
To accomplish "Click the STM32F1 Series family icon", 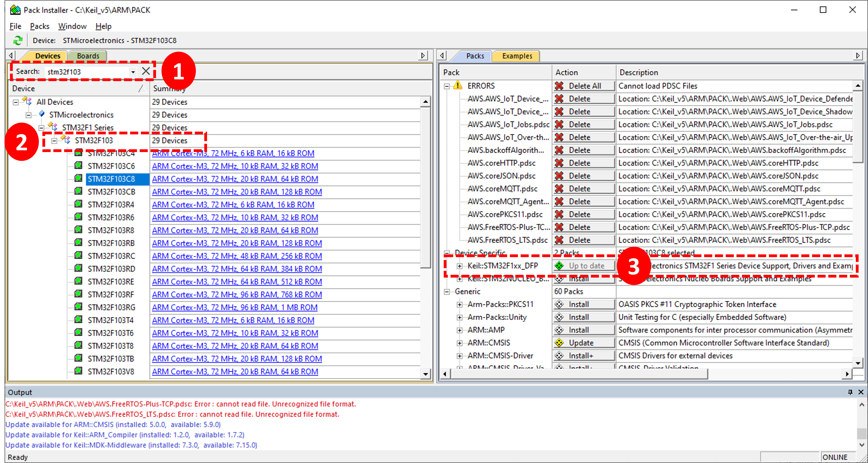I will [x=53, y=127].
